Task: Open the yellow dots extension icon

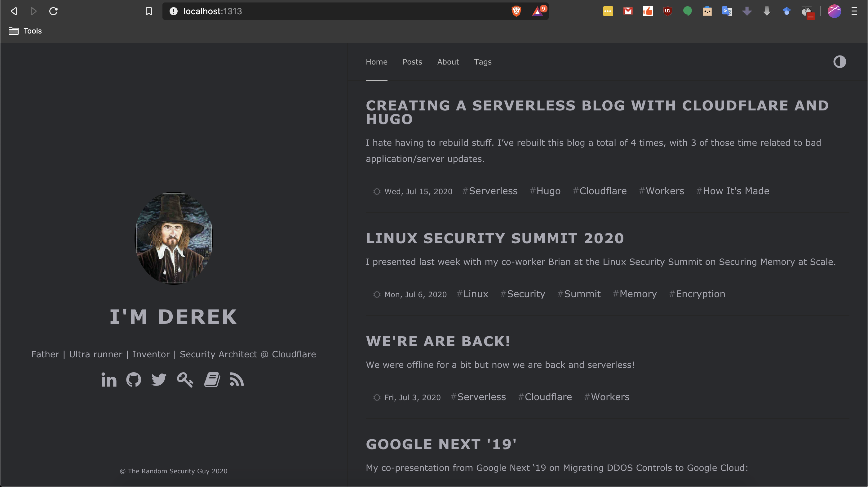Action: pos(608,11)
